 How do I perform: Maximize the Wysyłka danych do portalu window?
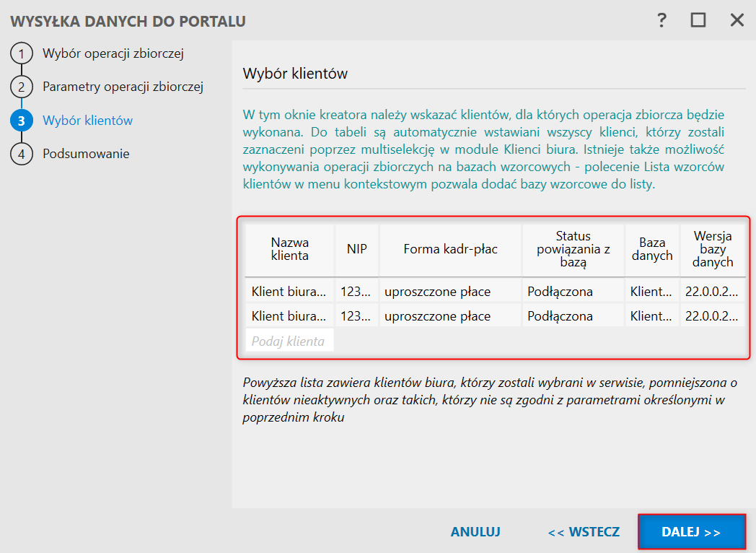coord(698,20)
